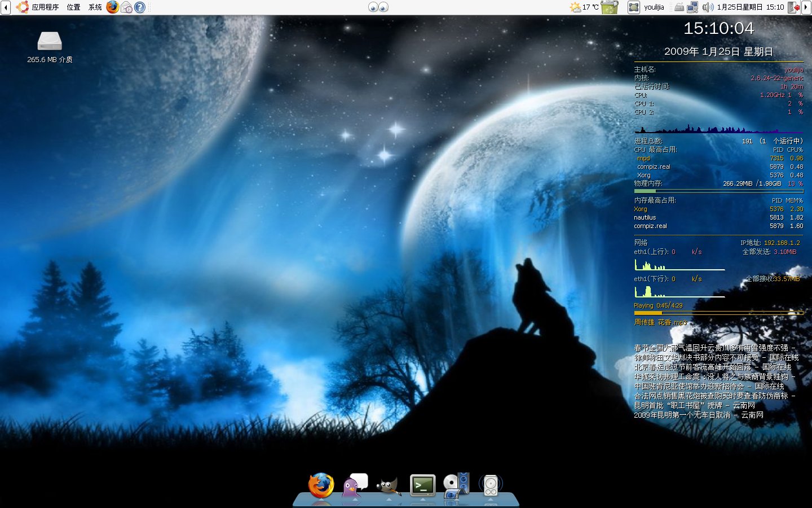
Task: Launch Firefox from the bottom dock
Action: point(321,485)
